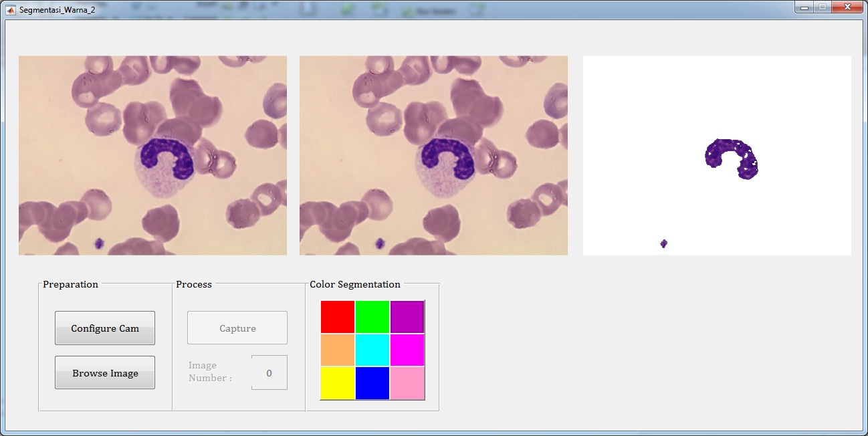Screen dimensions: 868x436
Task: Click the Image Number input field
Action: coord(269,372)
